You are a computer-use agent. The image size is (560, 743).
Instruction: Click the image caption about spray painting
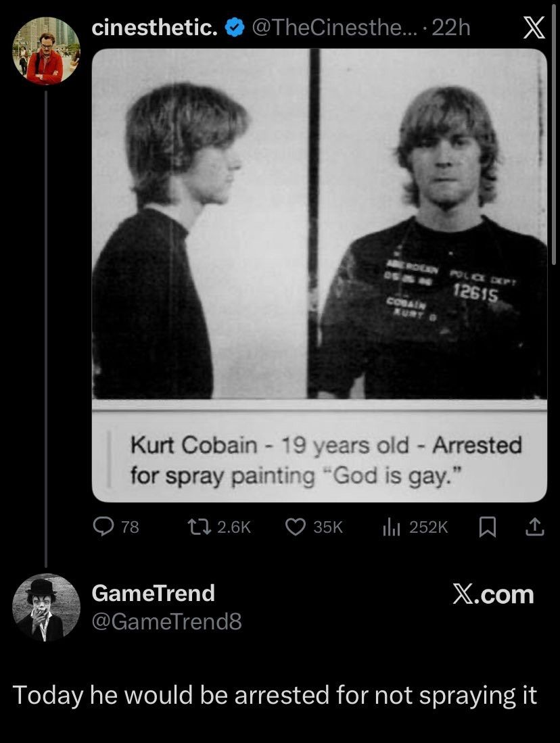[326, 460]
